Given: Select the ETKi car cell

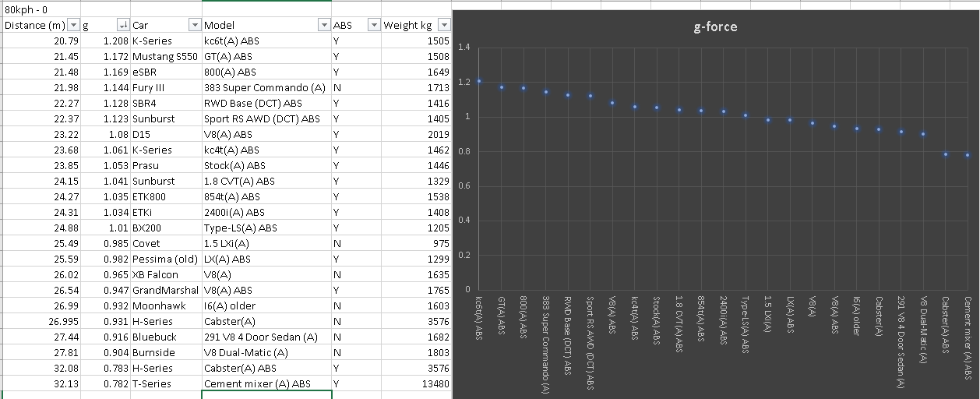Looking at the screenshot, I should 166,212.
